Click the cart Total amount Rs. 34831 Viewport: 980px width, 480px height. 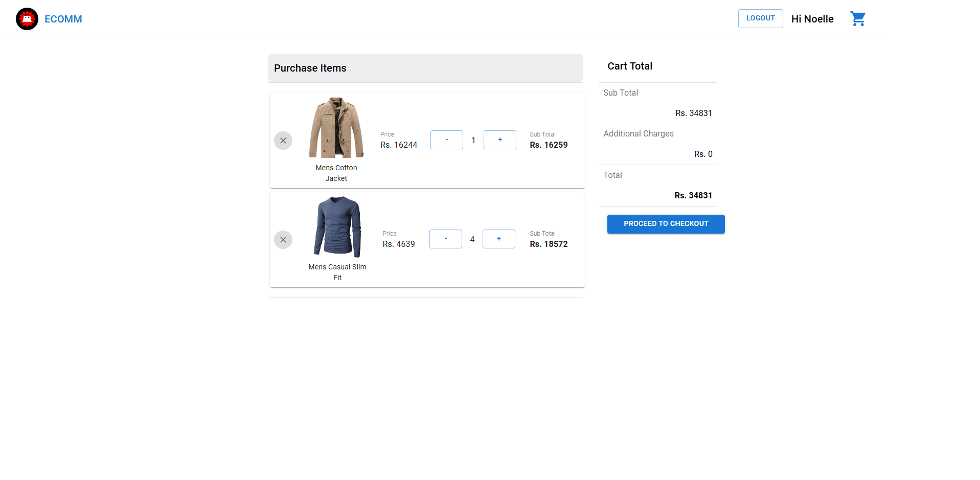click(x=693, y=195)
